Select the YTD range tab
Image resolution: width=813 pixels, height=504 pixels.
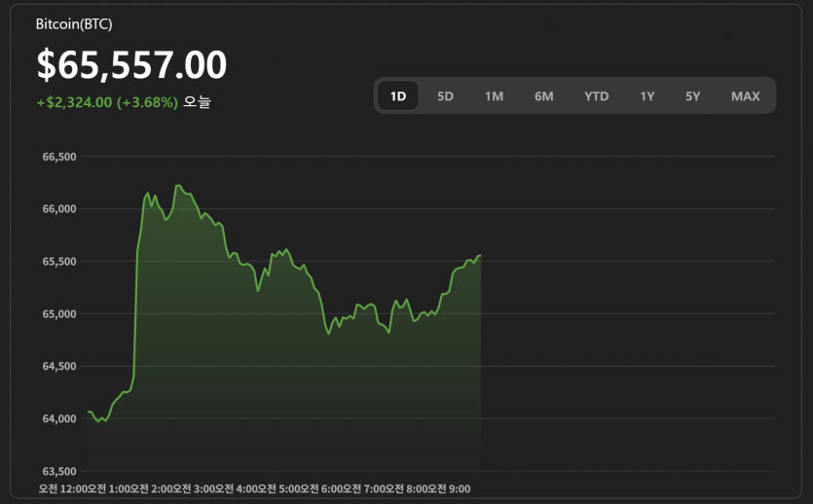tap(596, 96)
